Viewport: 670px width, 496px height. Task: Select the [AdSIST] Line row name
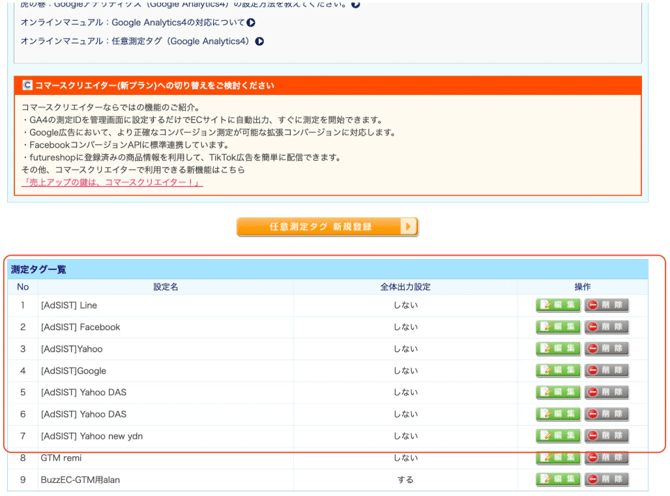(x=69, y=305)
